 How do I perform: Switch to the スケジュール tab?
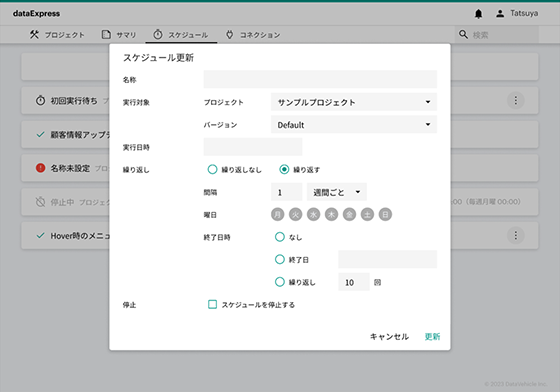[181, 35]
